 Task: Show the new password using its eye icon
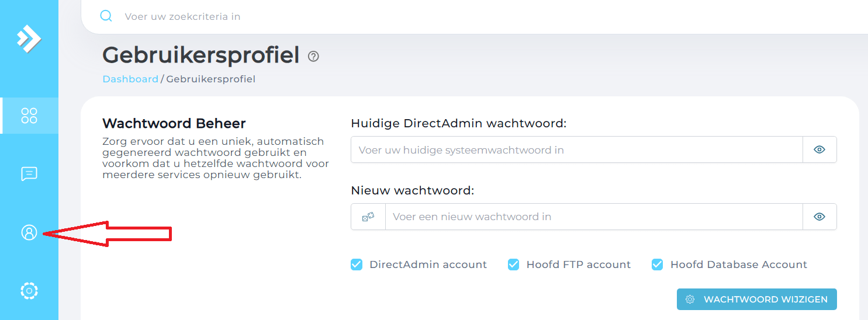pyautogui.click(x=819, y=217)
